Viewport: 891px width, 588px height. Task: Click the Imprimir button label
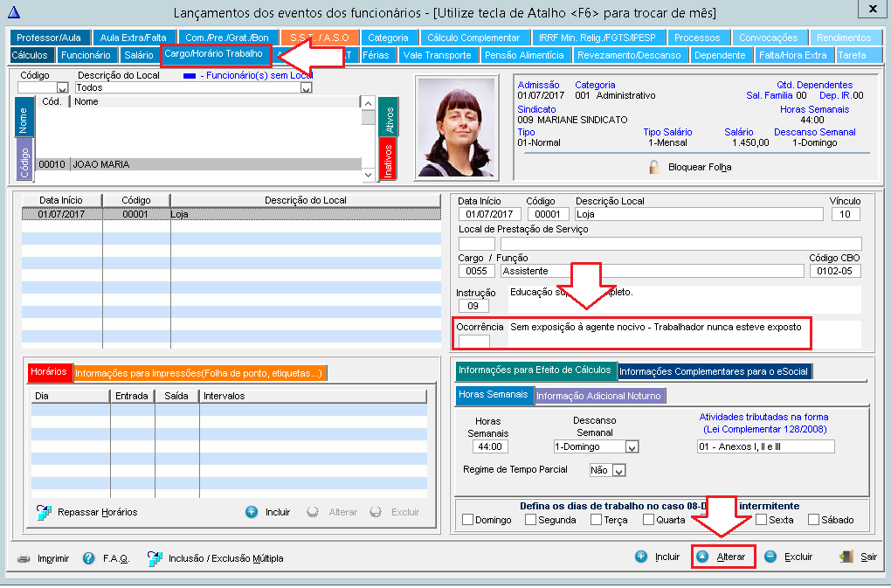coord(53,558)
